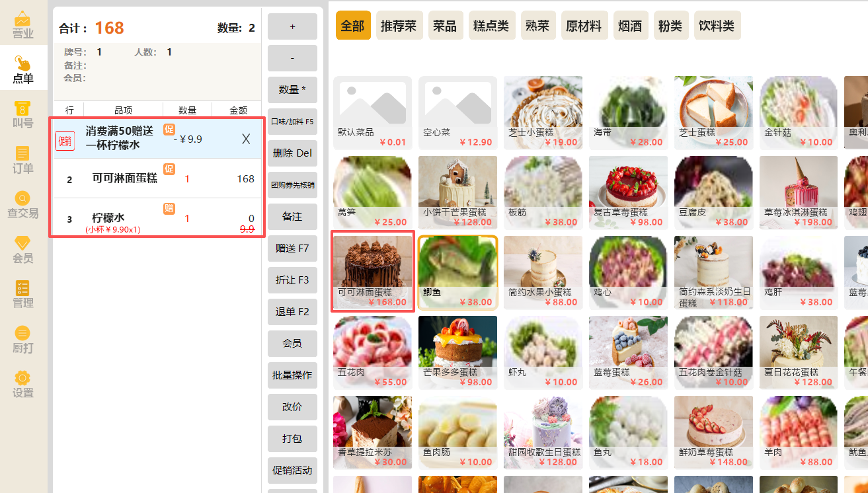Open the 会员 diamond icon in sidebar
Screen dimensions: 868x493
pos(23,250)
